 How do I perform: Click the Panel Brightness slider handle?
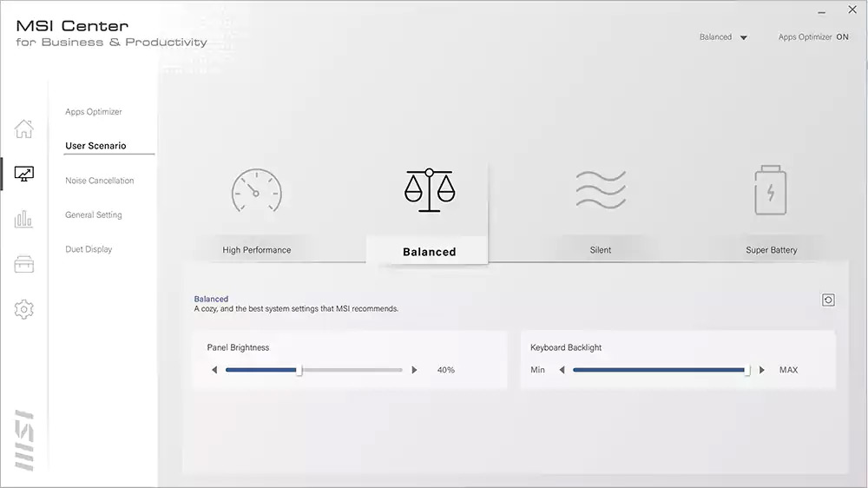299,370
